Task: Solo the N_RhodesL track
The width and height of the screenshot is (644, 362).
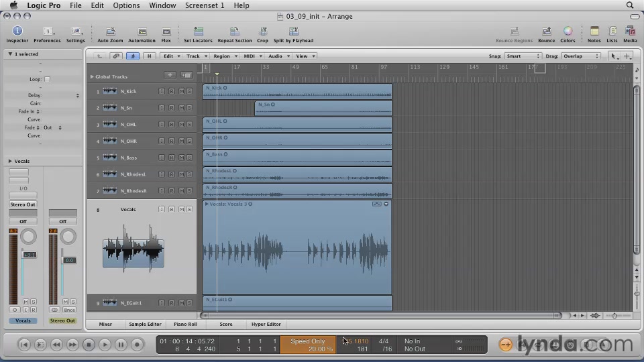Action: [x=189, y=174]
